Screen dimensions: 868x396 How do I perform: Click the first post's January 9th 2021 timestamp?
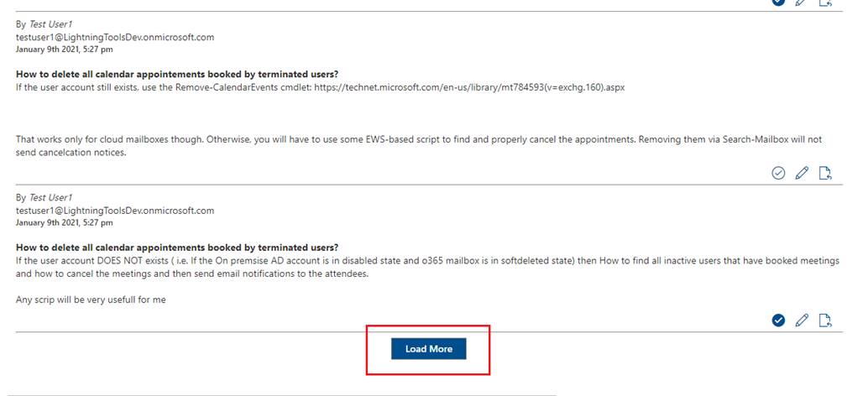click(x=65, y=49)
